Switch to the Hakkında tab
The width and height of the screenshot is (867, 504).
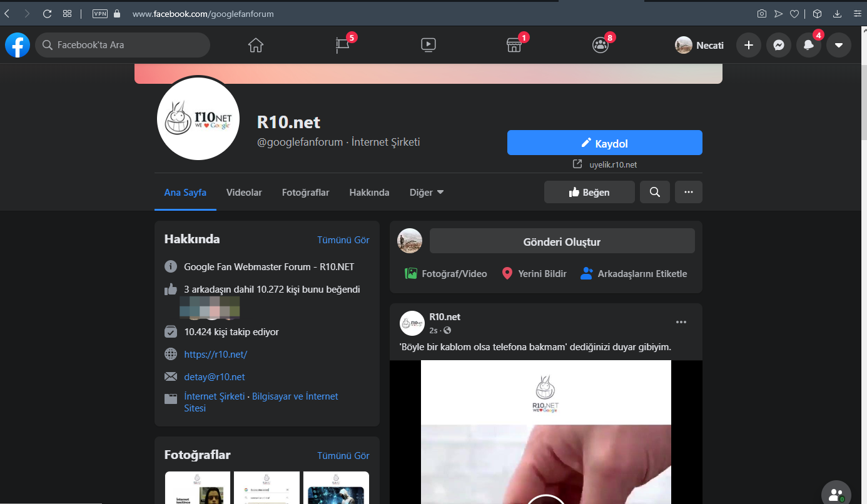click(x=369, y=193)
